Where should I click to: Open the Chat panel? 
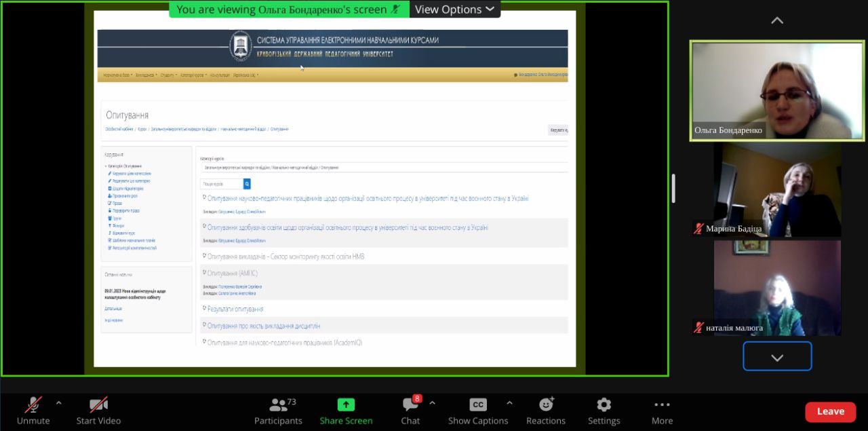(x=410, y=405)
